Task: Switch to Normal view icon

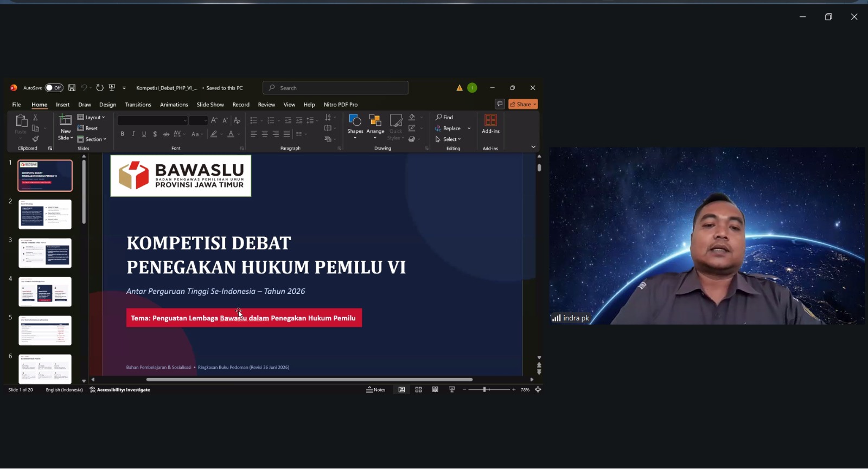Action: tap(401, 390)
